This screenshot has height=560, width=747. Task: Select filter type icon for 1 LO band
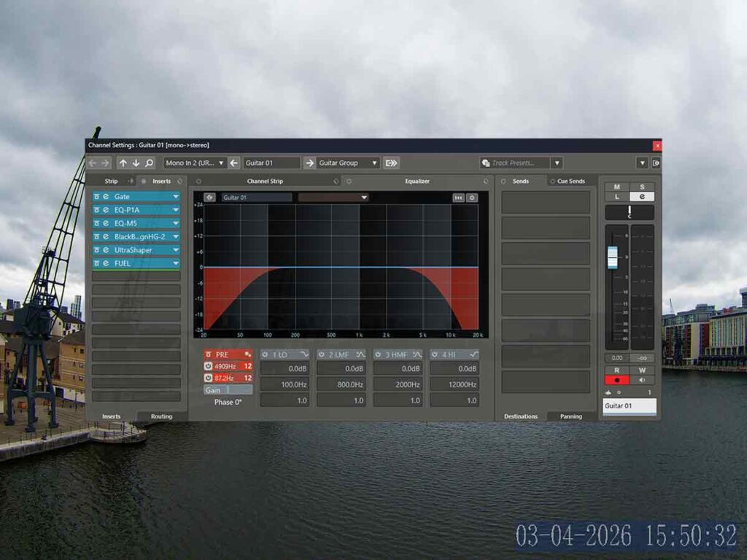[x=303, y=354]
